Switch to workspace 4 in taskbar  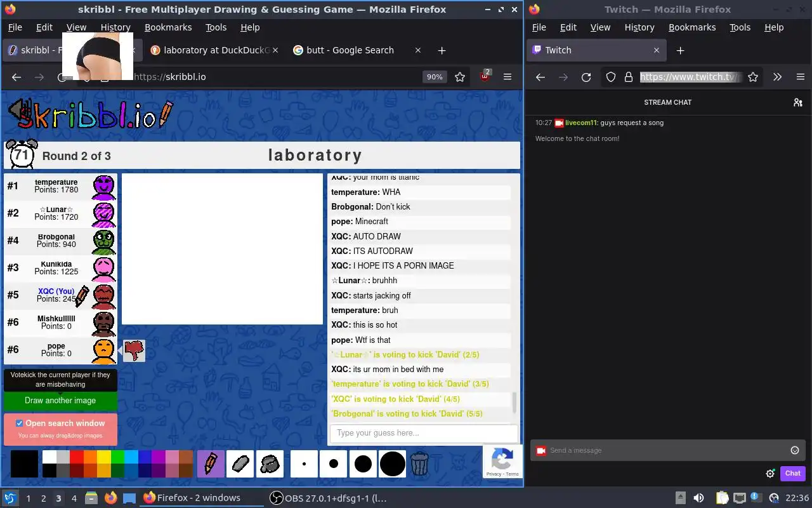[x=74, y=498]
